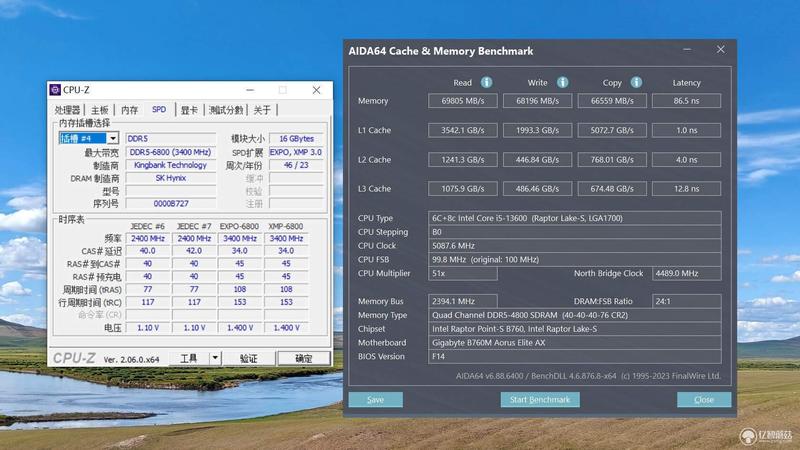Click the 验证 button in CPU-Z
The image size is (800, 450).
pyautogui.click(x=248, y=358)
